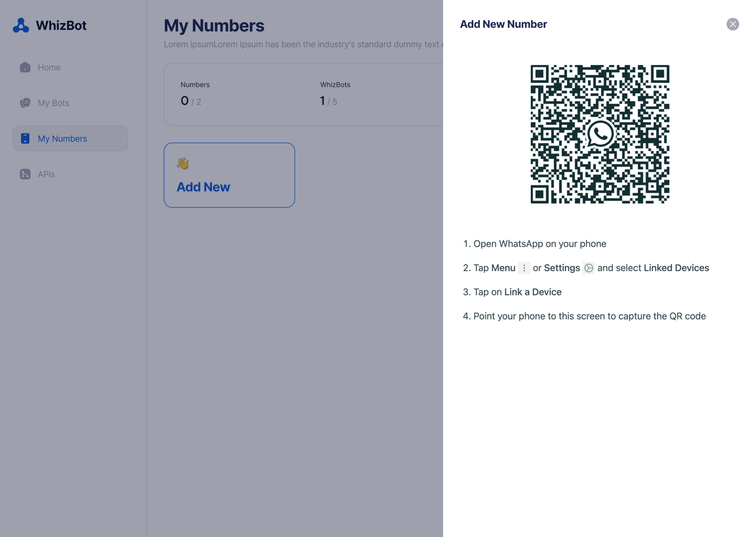Click the My Numbers page heading
Viewport: 756px width, 537px height.
point(214,26)
